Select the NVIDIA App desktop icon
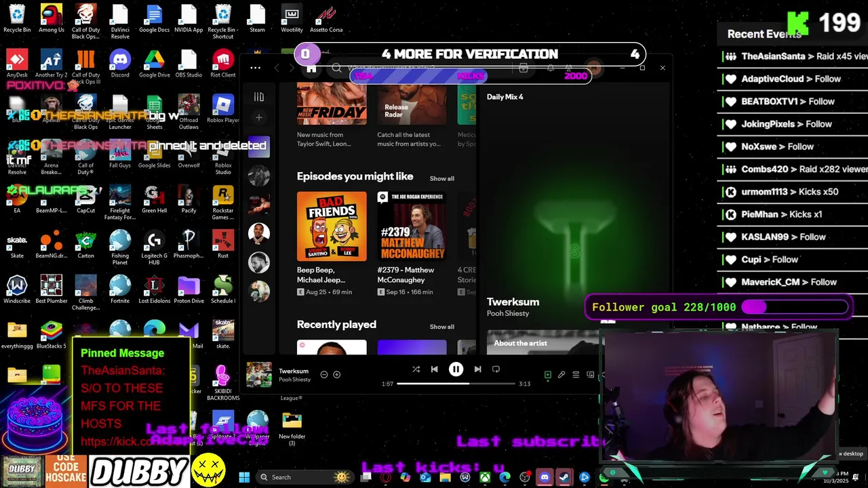 pos(189,18)
